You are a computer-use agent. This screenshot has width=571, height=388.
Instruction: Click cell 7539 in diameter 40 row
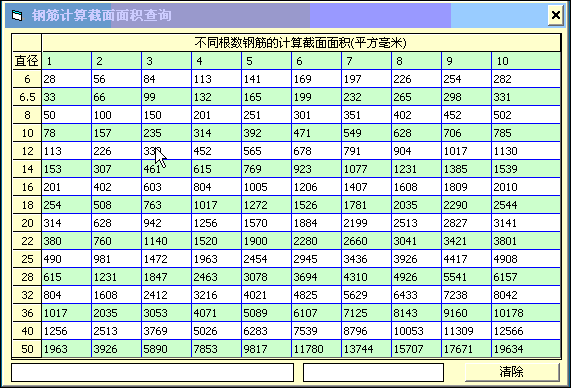(x=316, y=331)
